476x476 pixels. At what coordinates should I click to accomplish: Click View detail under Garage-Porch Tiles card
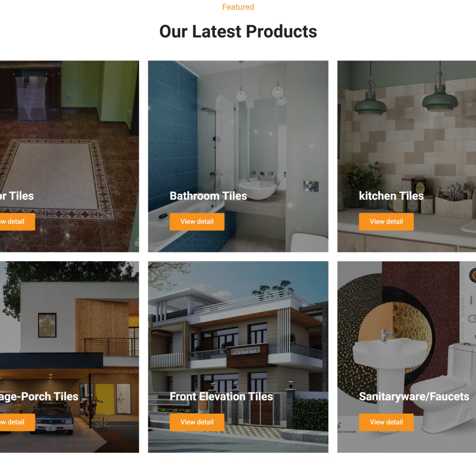pyautogui.click(x=17, y=422)
